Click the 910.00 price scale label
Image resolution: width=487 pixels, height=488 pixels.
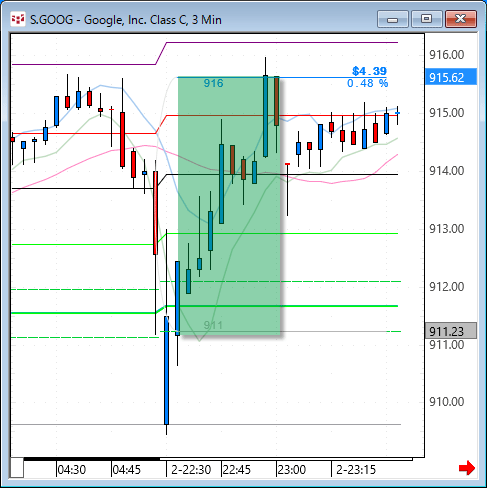446,402
